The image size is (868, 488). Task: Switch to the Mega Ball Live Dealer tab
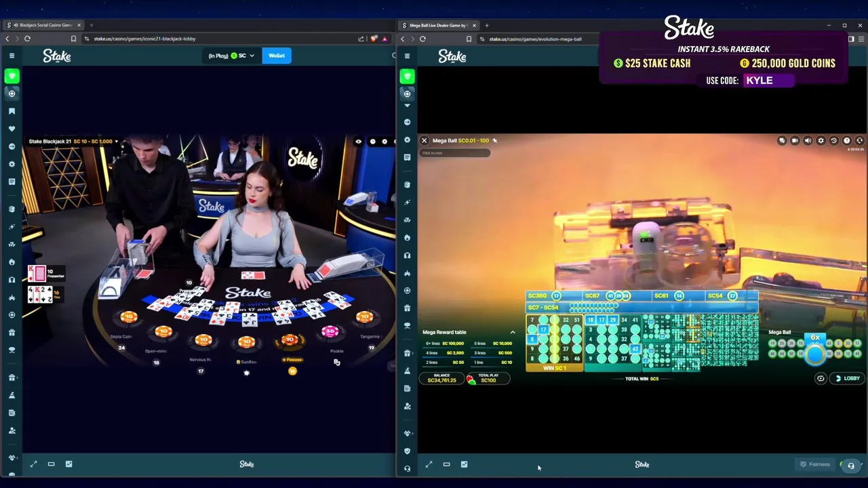439,25
